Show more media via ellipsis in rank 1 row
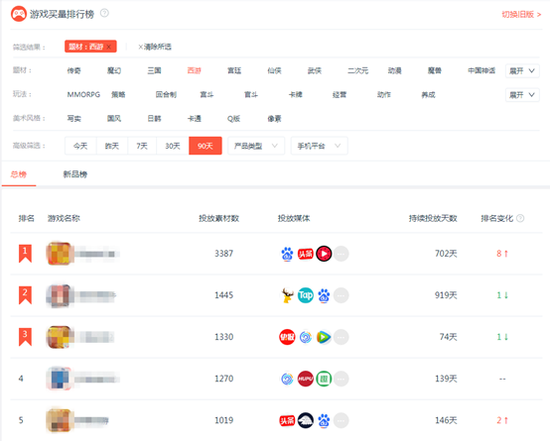The height and width of the screenshot is (441, 550). click(x=341, y=254)
